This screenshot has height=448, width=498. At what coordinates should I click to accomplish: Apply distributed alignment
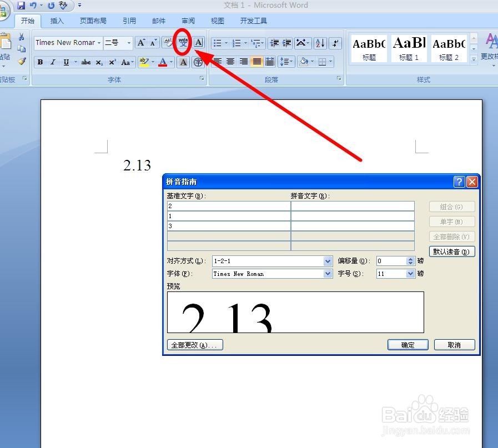pos(270,62)
